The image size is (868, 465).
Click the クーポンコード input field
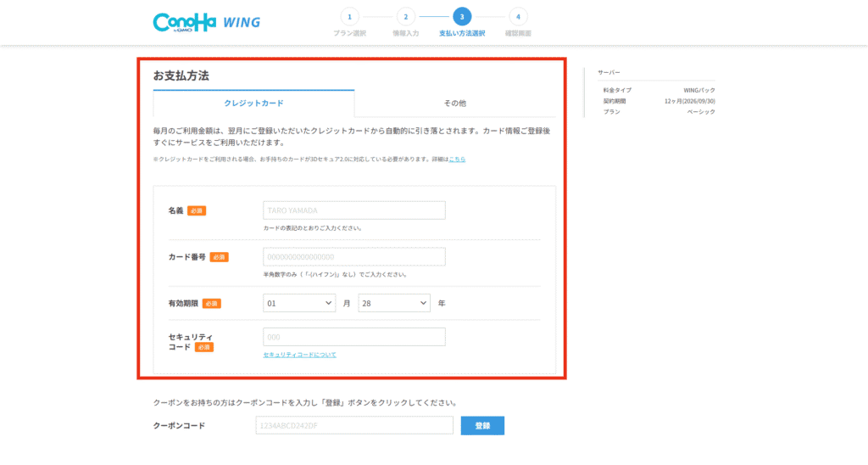(x=353, y=426)
